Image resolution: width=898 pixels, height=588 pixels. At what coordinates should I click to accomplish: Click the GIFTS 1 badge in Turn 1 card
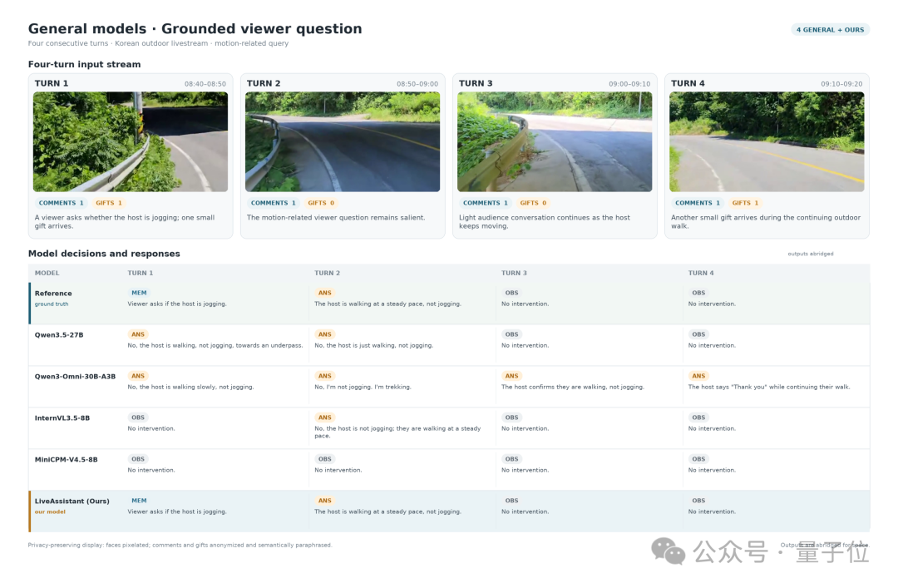pos(109,203)
